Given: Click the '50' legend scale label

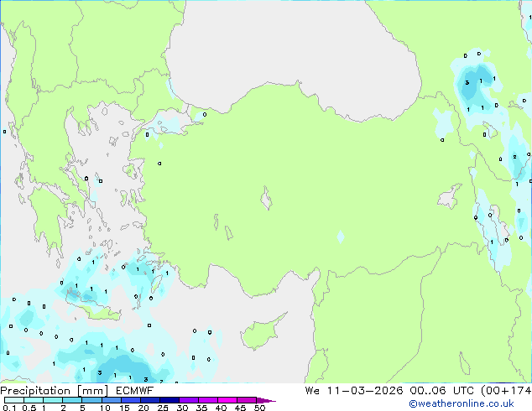Looking at the screenshot, I should (259, 408).
